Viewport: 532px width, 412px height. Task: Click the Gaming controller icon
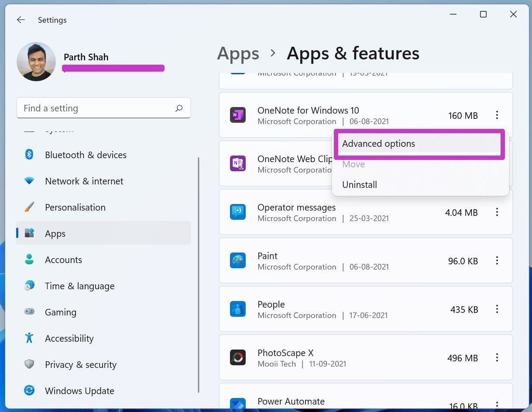click(29, 312)
